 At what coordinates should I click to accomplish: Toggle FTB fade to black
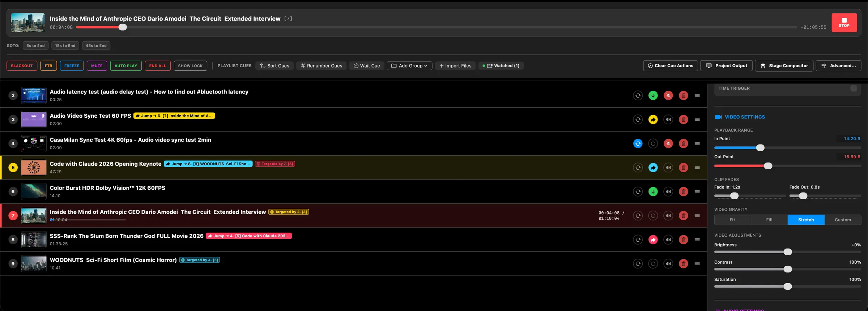(x=48, y=66)
